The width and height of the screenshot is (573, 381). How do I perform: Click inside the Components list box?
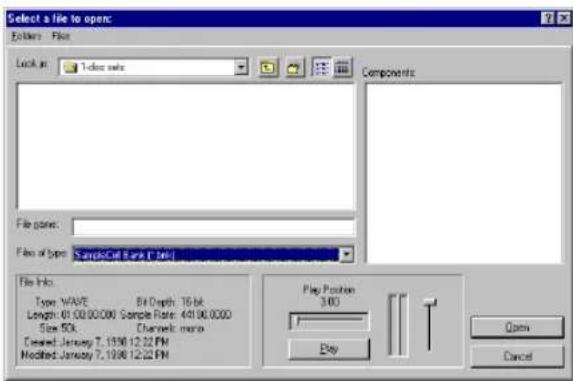pos(464,174)
